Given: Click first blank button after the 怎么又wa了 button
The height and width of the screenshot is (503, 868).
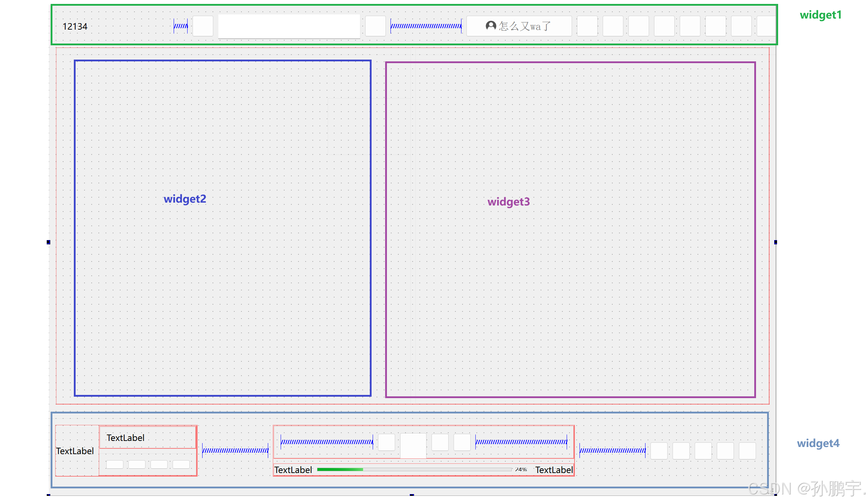Looking at the screenshot, I should 587,26.
